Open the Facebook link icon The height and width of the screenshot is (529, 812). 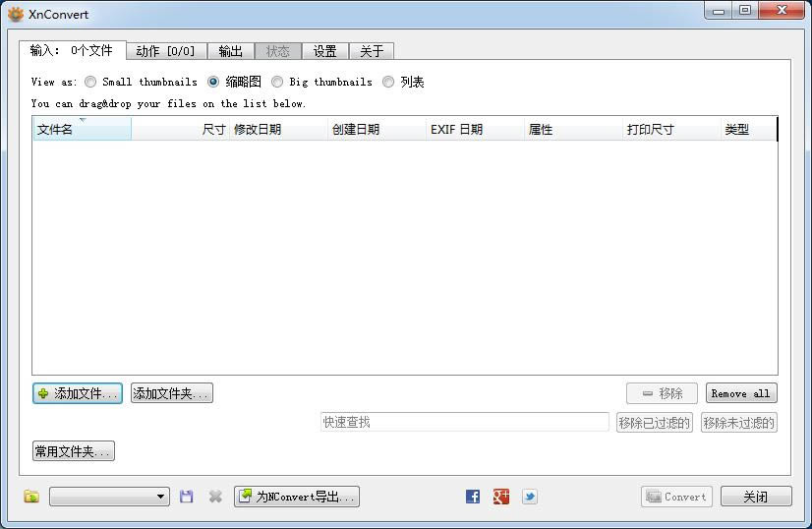point(472,497)
